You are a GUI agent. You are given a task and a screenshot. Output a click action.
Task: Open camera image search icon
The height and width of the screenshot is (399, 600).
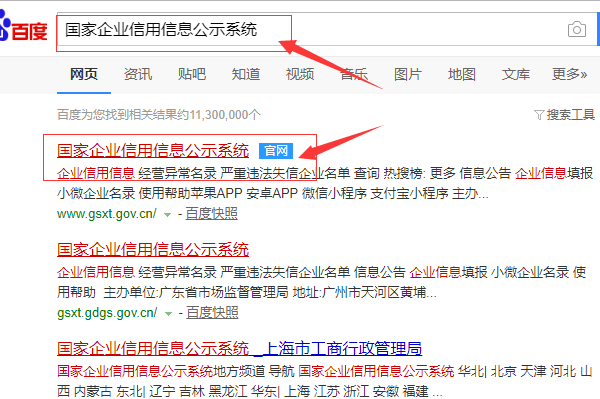click(577, 29)
